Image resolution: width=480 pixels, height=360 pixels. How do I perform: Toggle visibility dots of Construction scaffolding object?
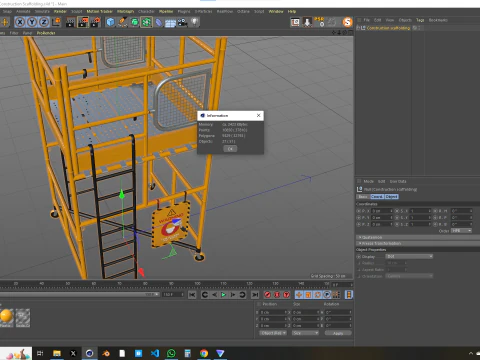click(420, 28)
